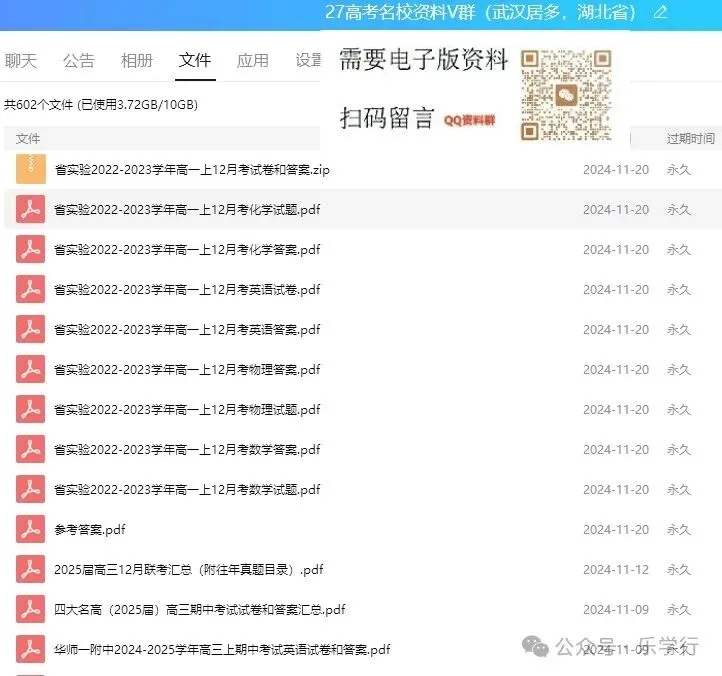Click 永久 in the zip file row

(679, 170)
